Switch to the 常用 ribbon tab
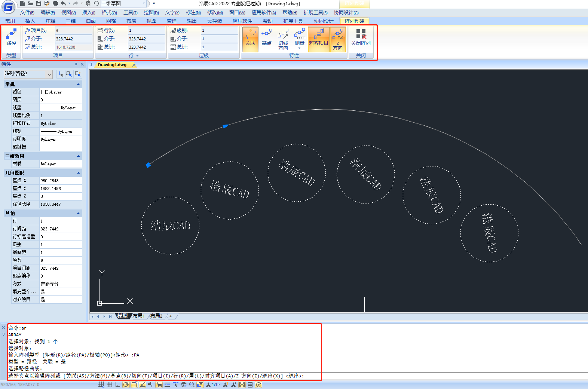The height and width of the screenshot is (389, 588). (10, 21)
